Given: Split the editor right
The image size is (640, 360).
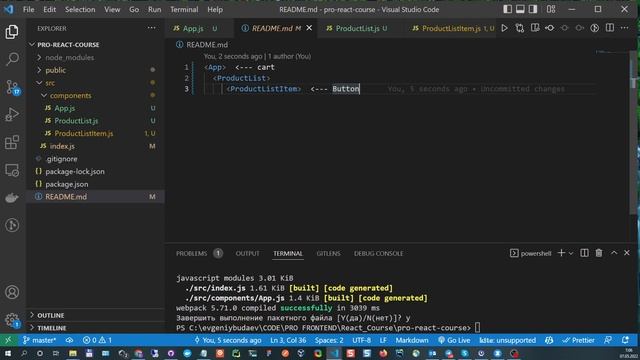Looking at the screenshot, I should [x=609, y=28].
